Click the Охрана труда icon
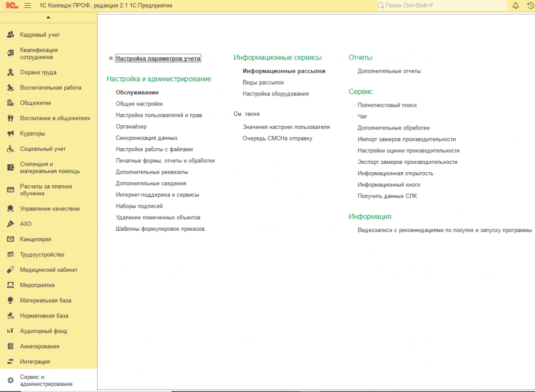This screenshot has height=392, width=535. pos(10,72)
